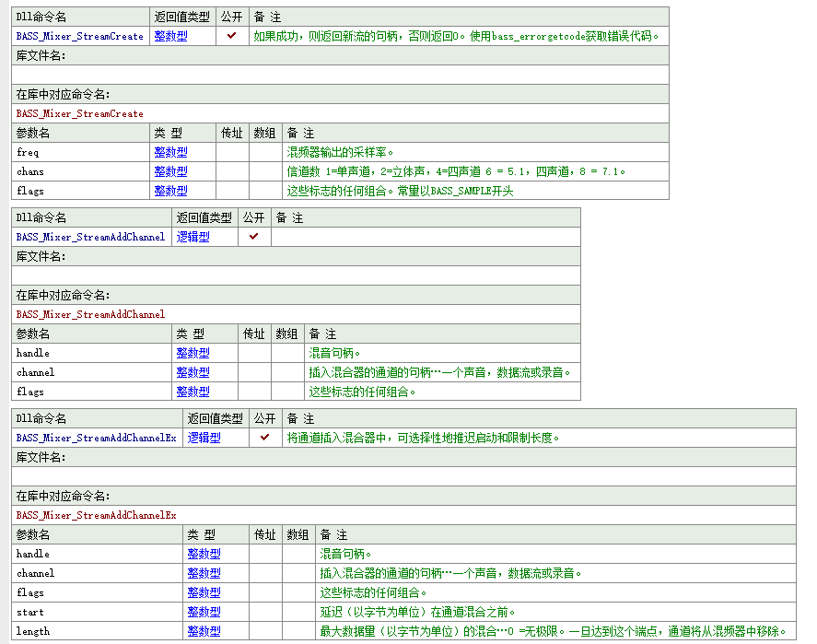This screenshot has height=644, width=817.
Task: Edit the remark of the length parameter
Action: pos(554,631)
